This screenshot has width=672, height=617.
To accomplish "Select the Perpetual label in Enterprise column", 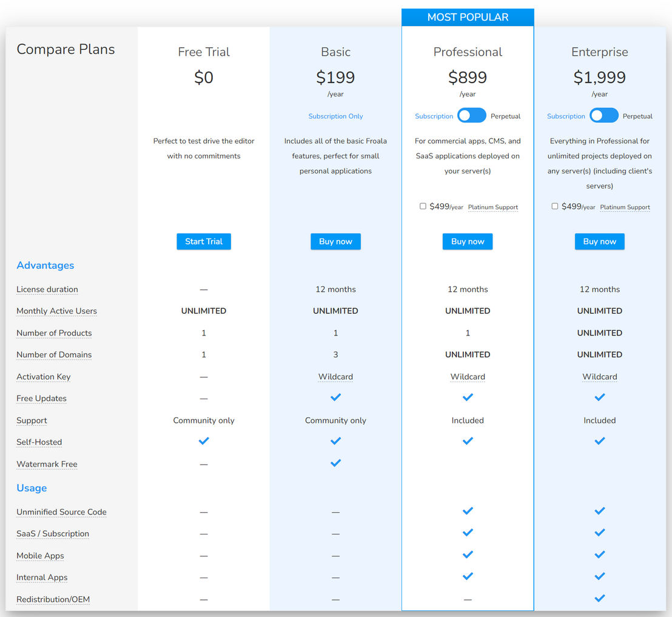I will click(637, 116).
